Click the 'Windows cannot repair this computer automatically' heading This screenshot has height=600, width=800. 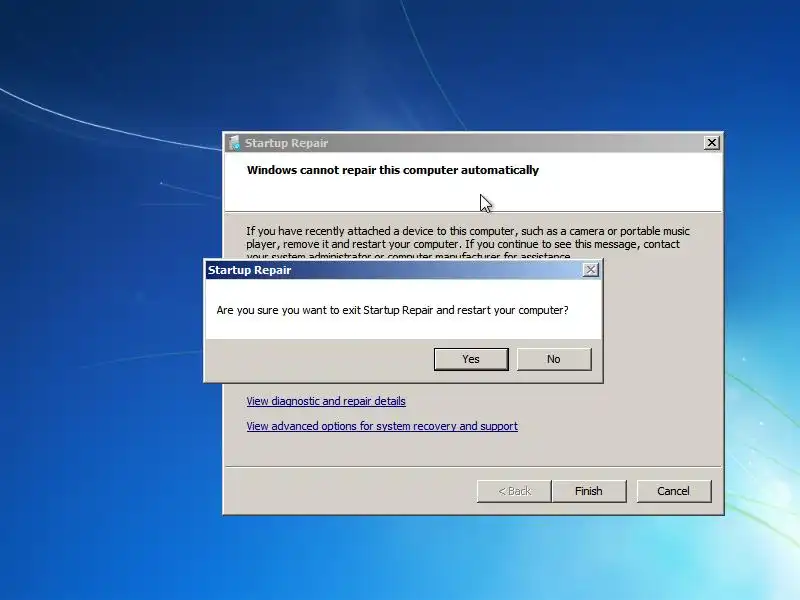[393, 170]
